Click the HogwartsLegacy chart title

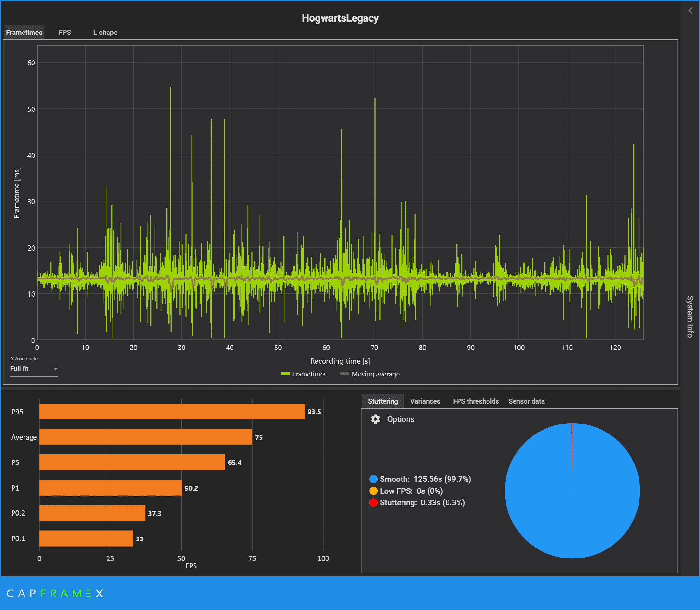click(340, 18)
